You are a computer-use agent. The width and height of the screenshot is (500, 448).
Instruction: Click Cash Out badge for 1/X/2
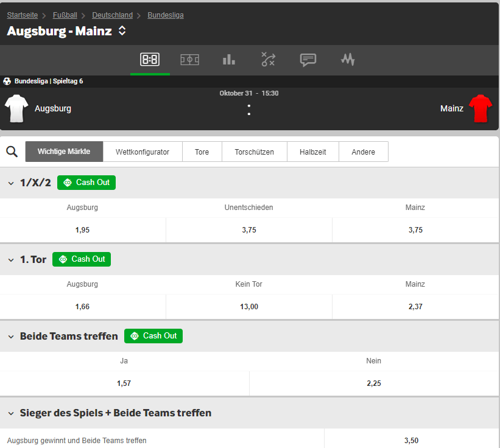(x=86, y=183)
